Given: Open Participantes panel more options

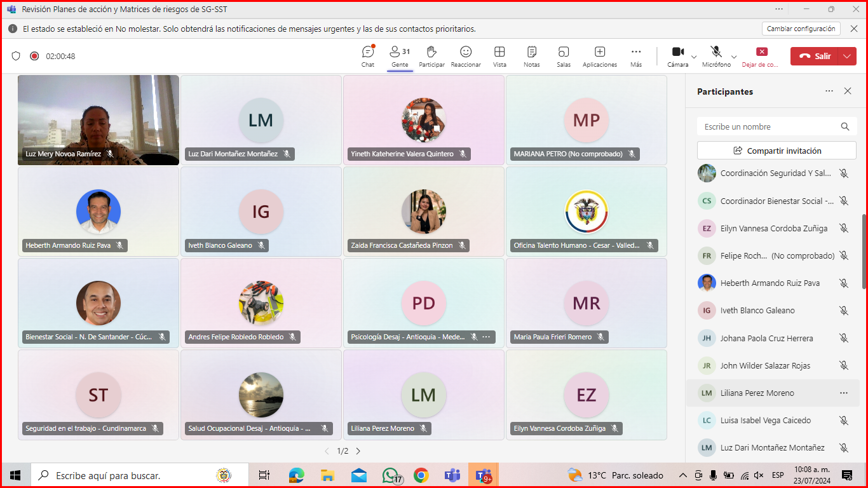Looking at the screenshot, I should (x=829, y=91).
